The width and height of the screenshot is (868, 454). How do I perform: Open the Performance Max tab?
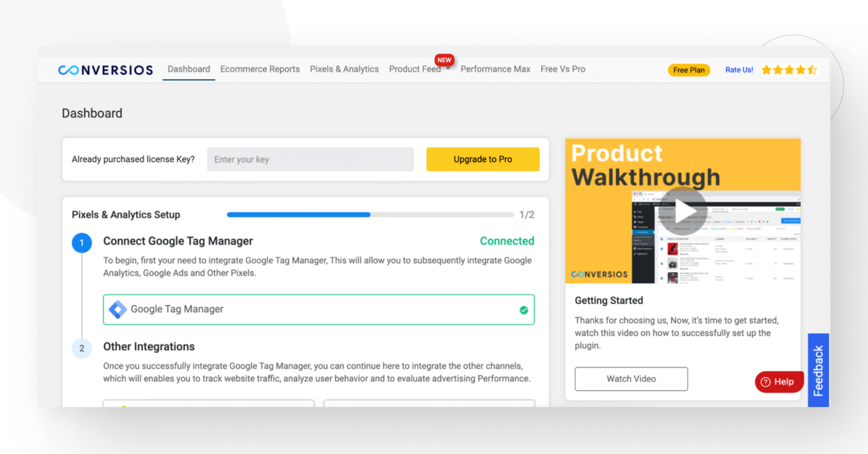(496, 69)
